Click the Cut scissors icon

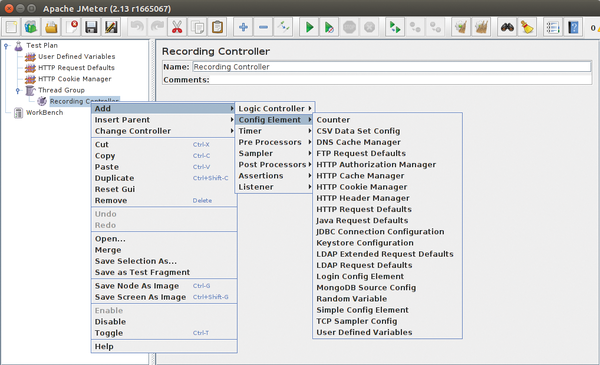pos(177,27)
